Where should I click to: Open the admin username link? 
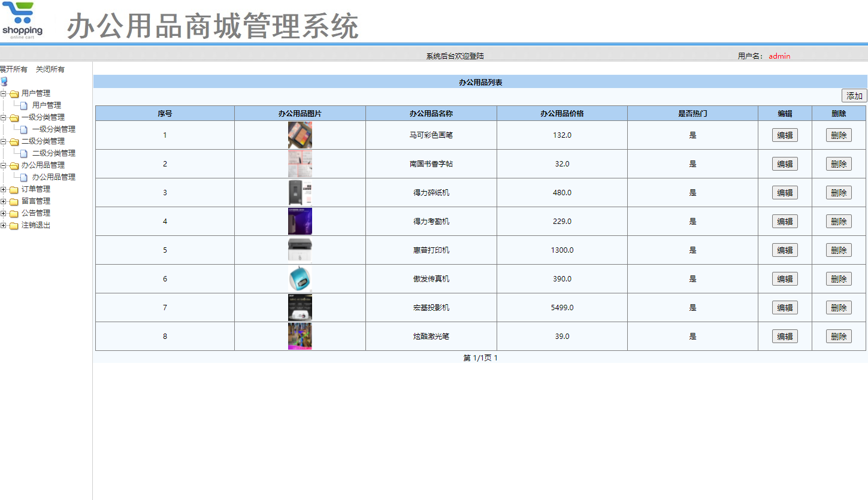coord(779,56)
